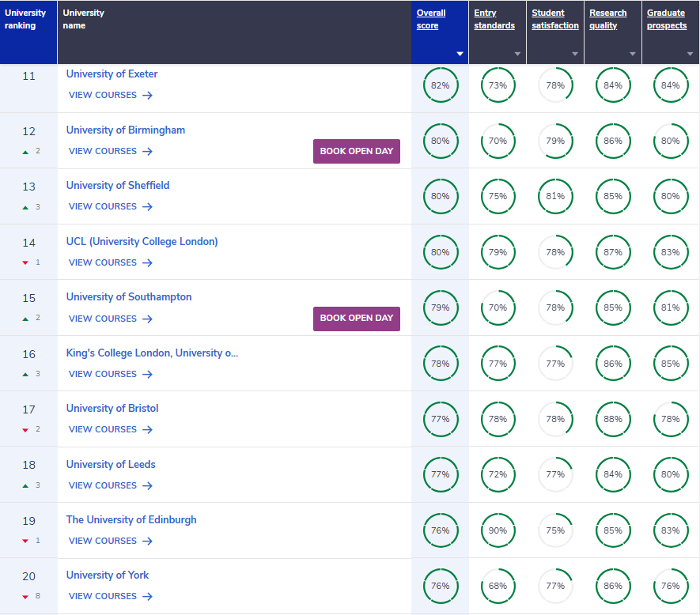Click Leeds' 72% entry standards circle
700x615 pixels.
coord(498,474)
